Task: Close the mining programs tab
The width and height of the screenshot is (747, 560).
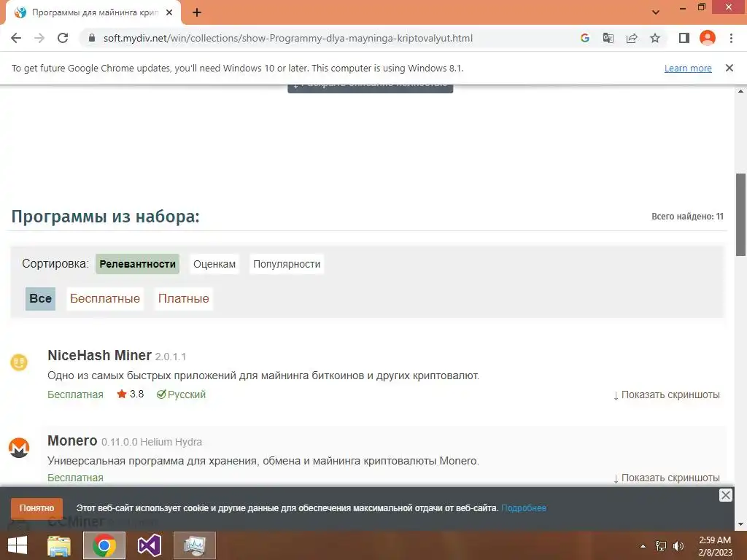Action: pyautogui.click(x=169, y=13)
